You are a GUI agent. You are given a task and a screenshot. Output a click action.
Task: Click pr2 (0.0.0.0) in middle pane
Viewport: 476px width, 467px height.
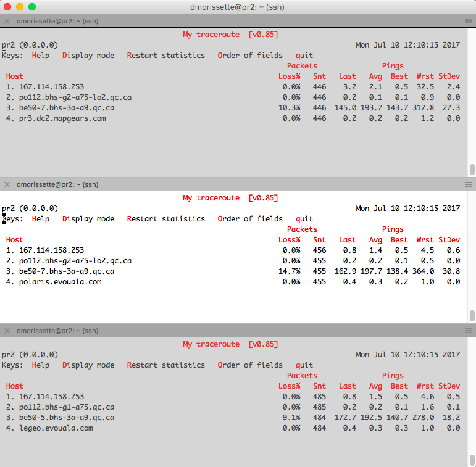coord(30,209)
